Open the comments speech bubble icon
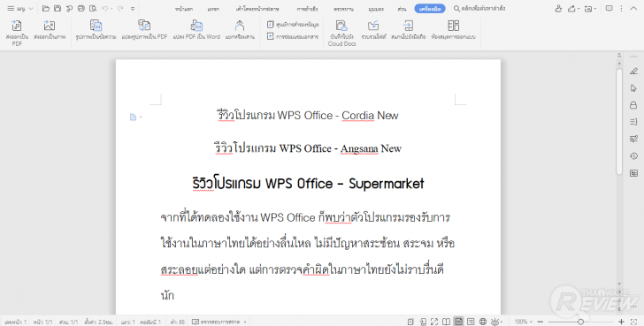The width and height of the screenshot is (644, 326). tap(609, 8)
